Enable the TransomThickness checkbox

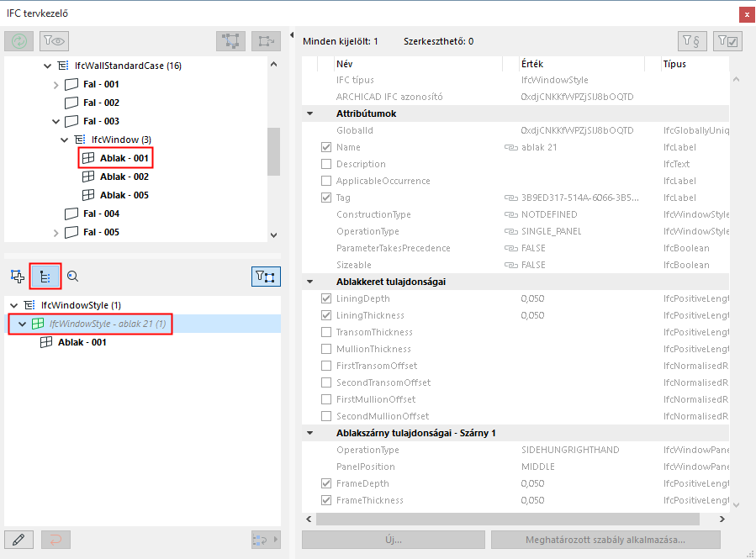click(326, 332)
